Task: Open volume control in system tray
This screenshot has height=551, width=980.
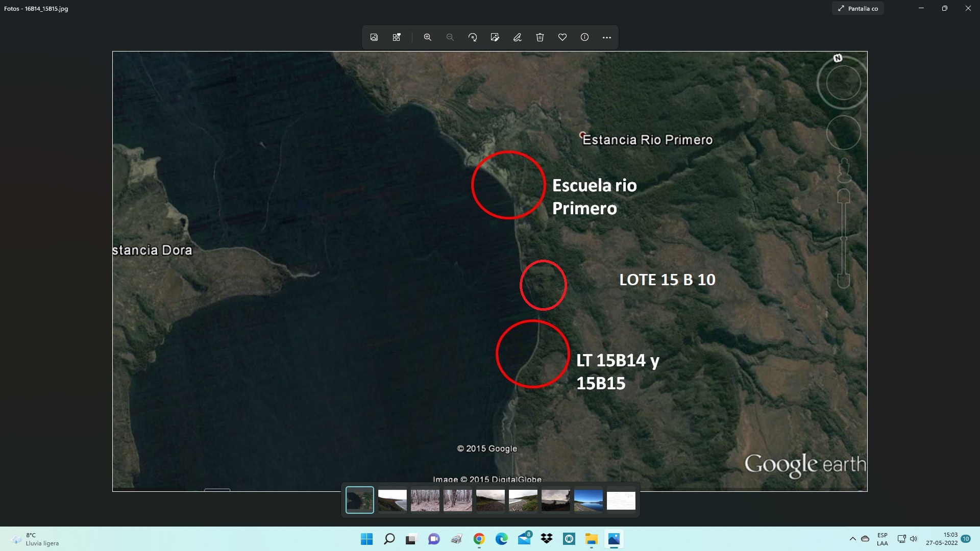Action: 914,539
